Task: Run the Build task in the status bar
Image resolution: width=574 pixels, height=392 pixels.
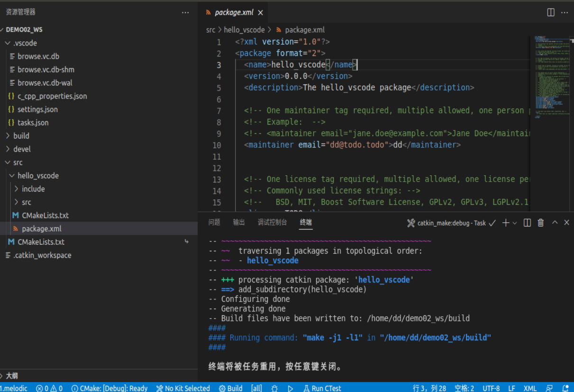Action: [x=231, y=388]
